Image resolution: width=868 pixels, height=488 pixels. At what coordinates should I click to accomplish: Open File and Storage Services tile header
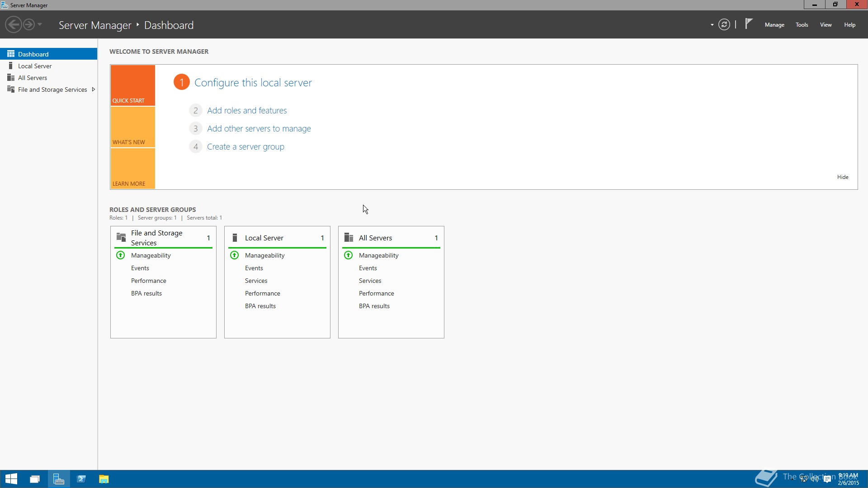[163, 238]
